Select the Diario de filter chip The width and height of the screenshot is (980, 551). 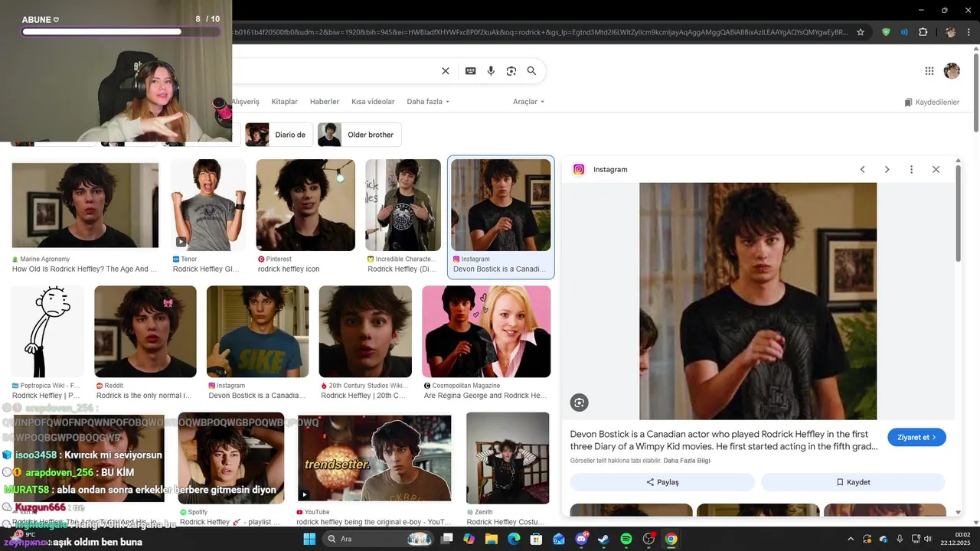[x=279, y=135]
